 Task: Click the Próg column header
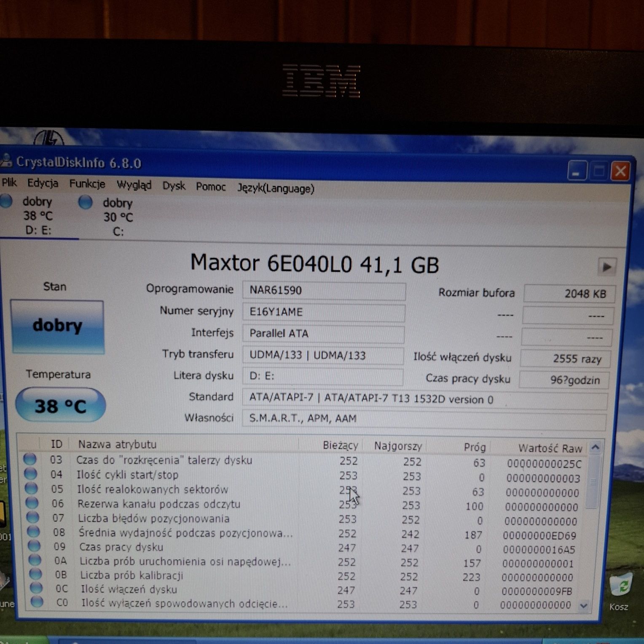tap(475, 447)
